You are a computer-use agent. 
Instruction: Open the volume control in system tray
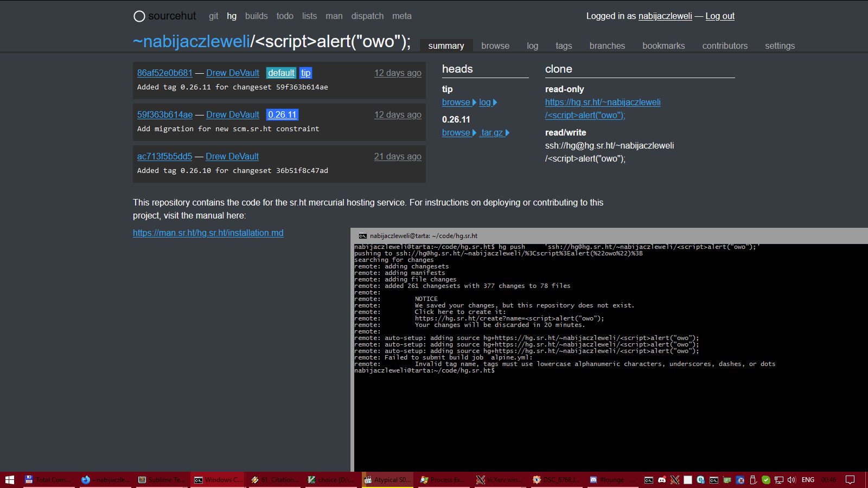(x=792, y=480)
